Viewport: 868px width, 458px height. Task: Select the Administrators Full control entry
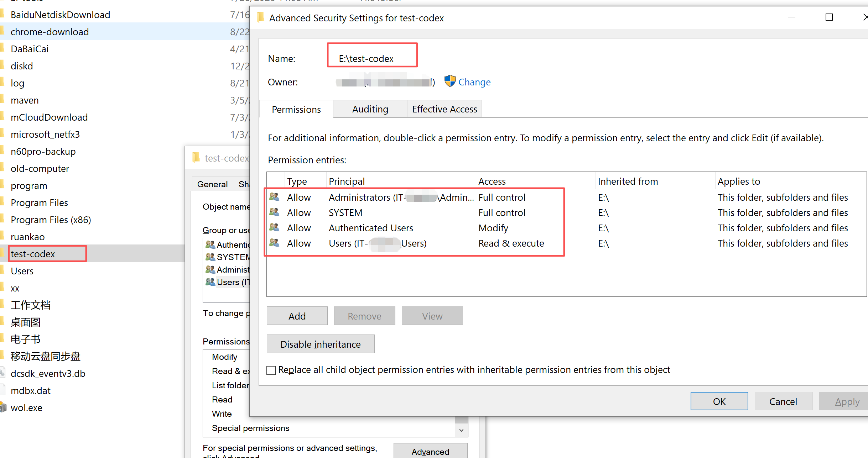[x=567, y=197]
